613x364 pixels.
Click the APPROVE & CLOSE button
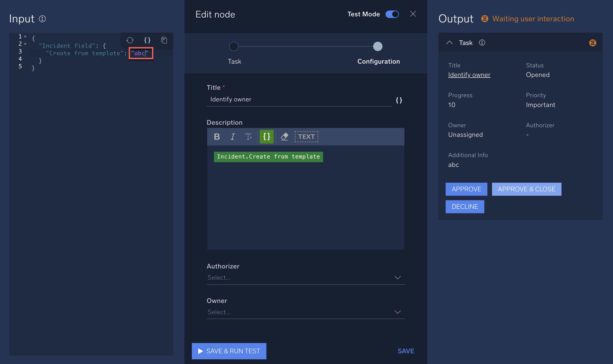526,189
